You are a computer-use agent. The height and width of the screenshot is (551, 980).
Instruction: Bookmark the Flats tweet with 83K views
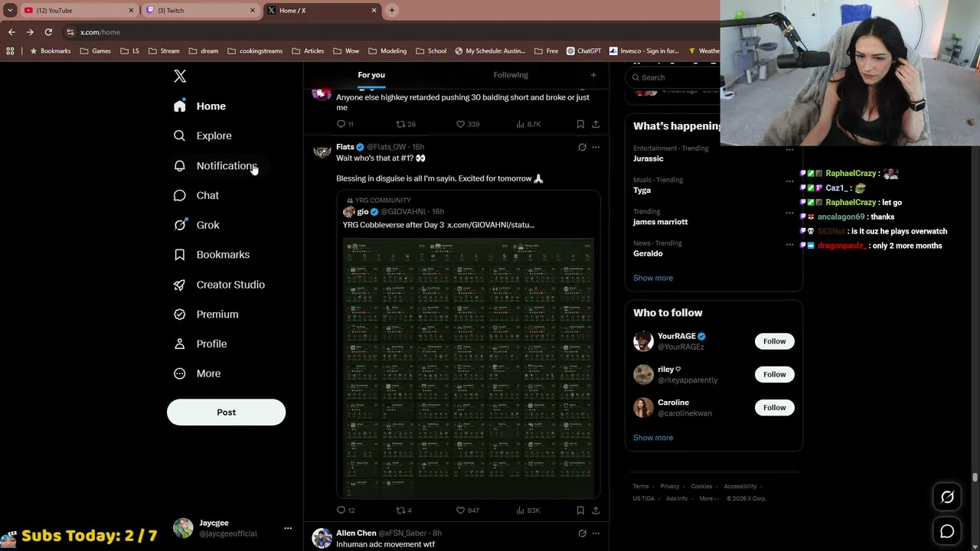point(580,510)
